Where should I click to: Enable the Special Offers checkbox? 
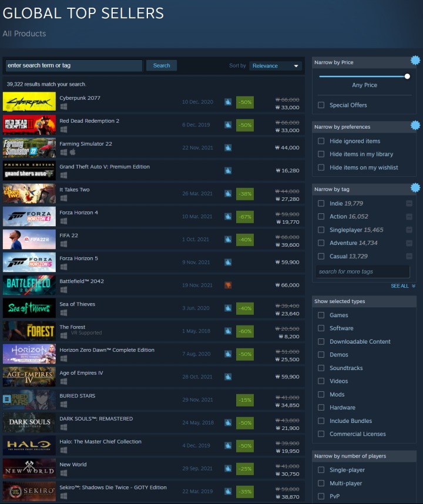coord(321,105)
